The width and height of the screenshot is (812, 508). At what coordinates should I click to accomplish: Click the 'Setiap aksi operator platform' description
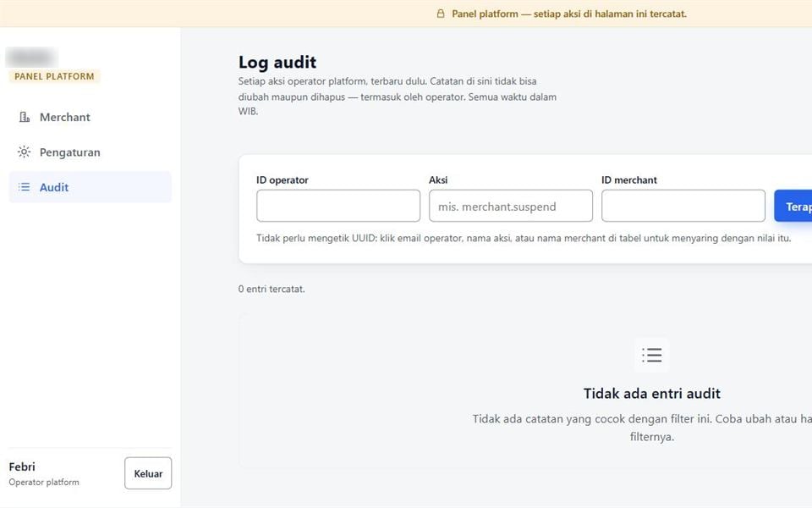tap(398, 96)
